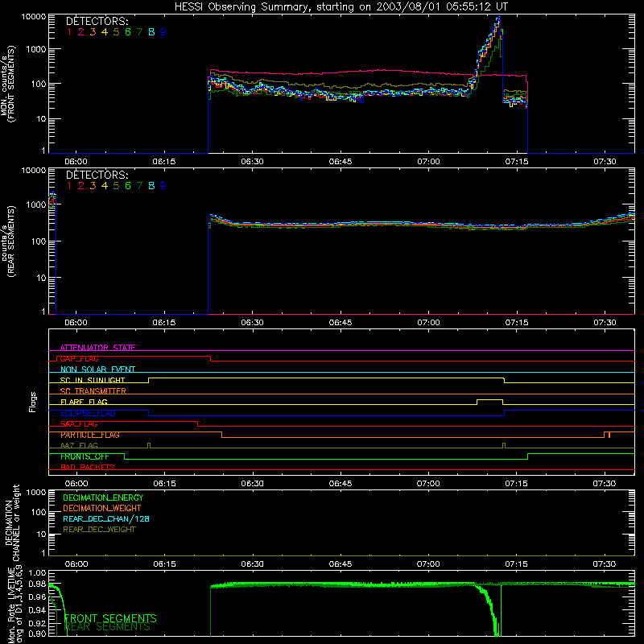The image size is (644, 644).
Task: Click the GAP_FLAG label
Action: [x=79, y=358]
